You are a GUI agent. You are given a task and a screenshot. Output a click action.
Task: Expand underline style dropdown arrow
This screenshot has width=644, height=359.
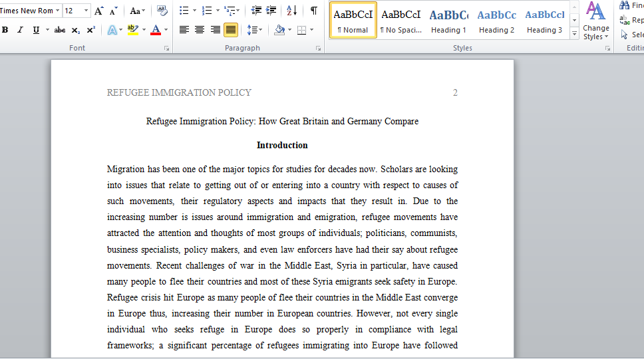47,30
